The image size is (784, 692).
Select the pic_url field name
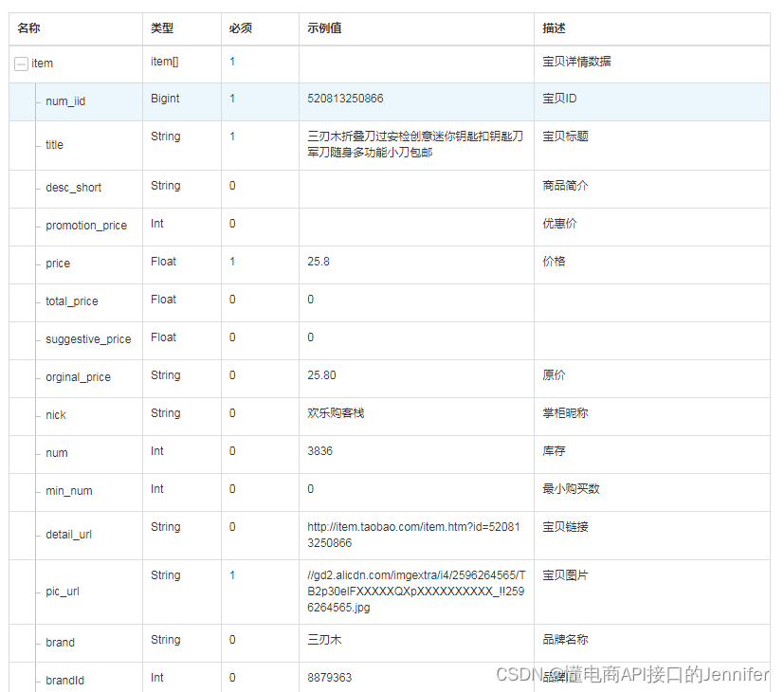point(63,592)
